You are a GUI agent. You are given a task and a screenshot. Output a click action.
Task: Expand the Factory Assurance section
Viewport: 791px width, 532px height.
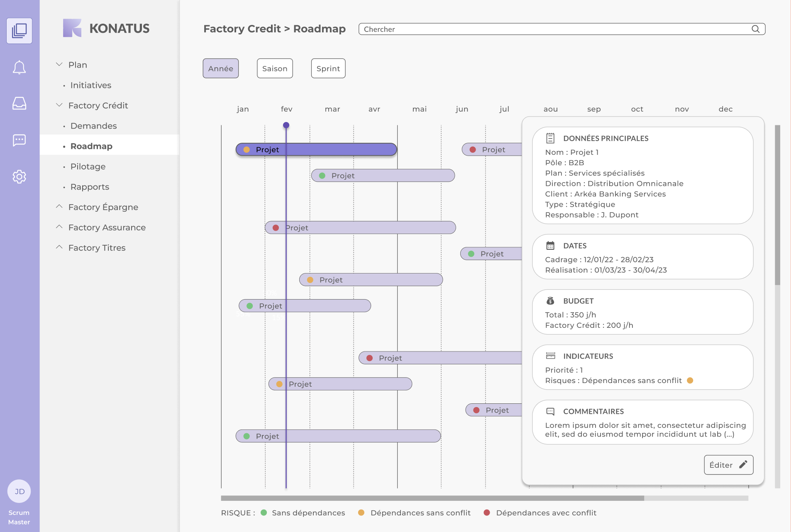(x=59, y=227)
